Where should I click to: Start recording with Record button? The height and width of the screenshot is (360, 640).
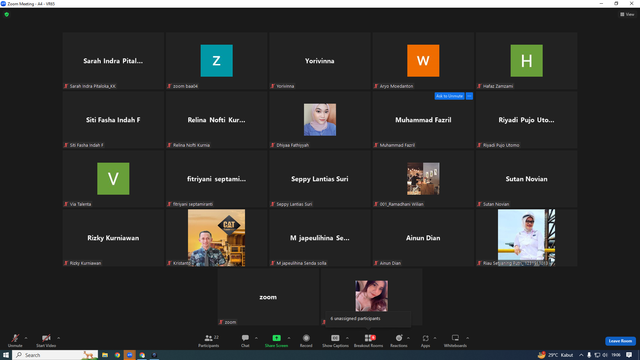point(306,340)
